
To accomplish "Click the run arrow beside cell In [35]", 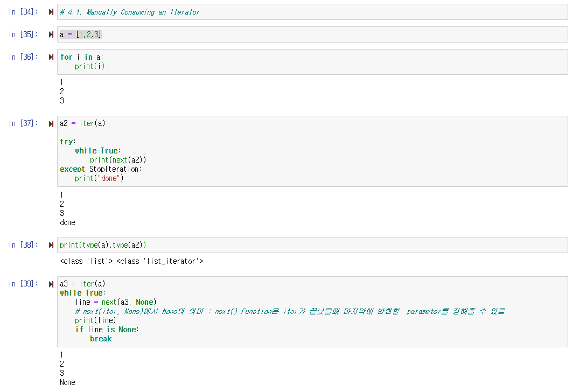I will pyautogui.click(x=50, y=34).
